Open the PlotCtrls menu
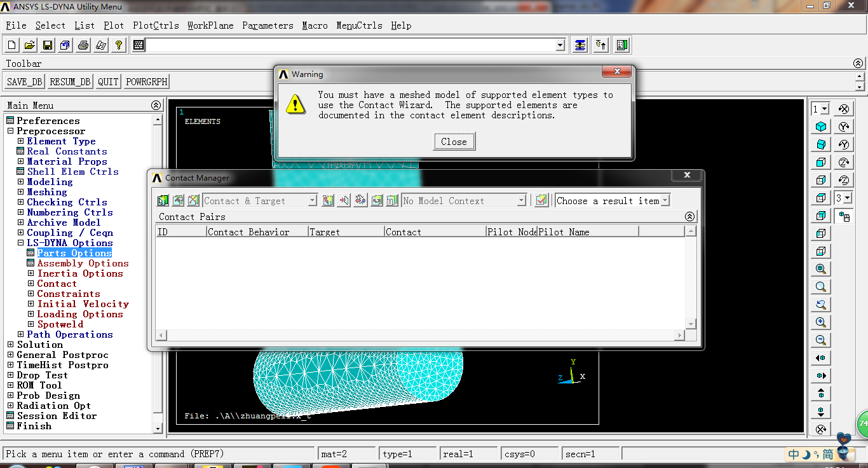868x468 pixels. (156, 25)
